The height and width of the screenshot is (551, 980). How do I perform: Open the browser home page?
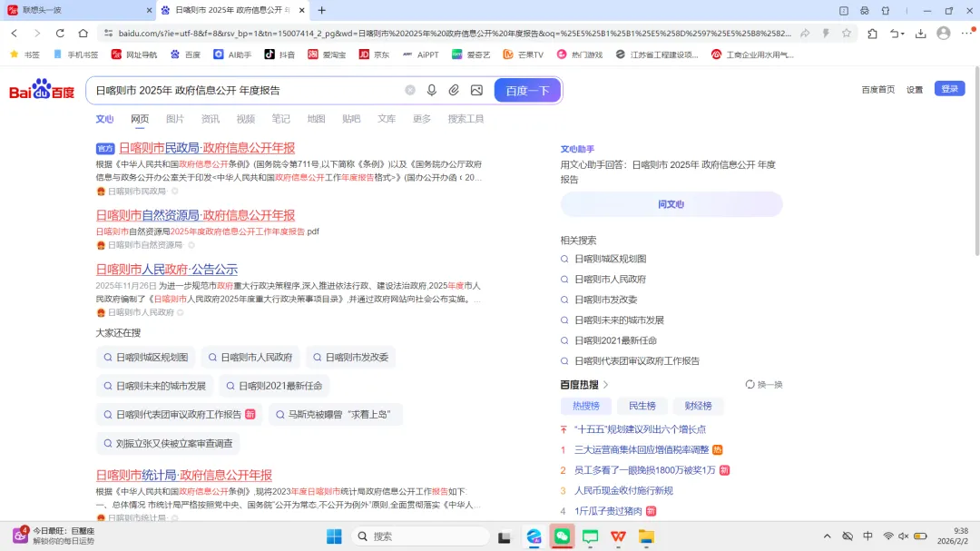pos(83,34)
